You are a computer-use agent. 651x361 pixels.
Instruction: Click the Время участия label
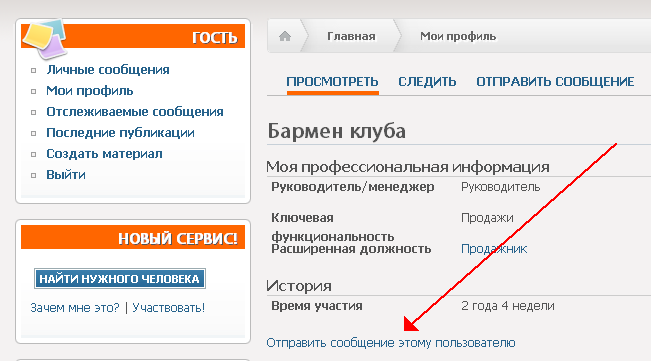pos(317,306)
